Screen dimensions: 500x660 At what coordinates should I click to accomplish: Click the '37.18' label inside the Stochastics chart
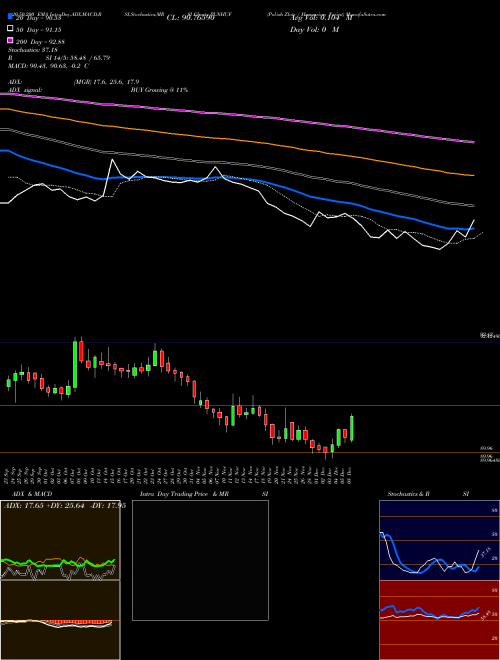click(486, 553)
